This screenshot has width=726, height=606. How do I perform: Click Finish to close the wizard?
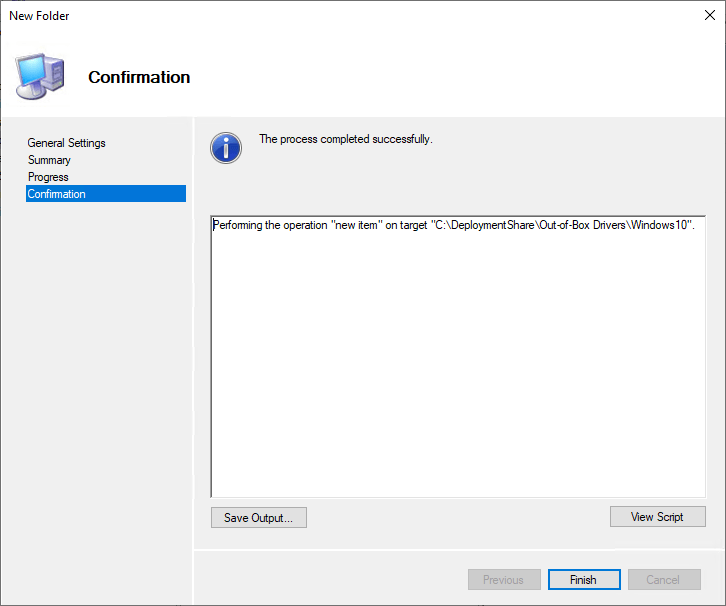coord(584,580)
